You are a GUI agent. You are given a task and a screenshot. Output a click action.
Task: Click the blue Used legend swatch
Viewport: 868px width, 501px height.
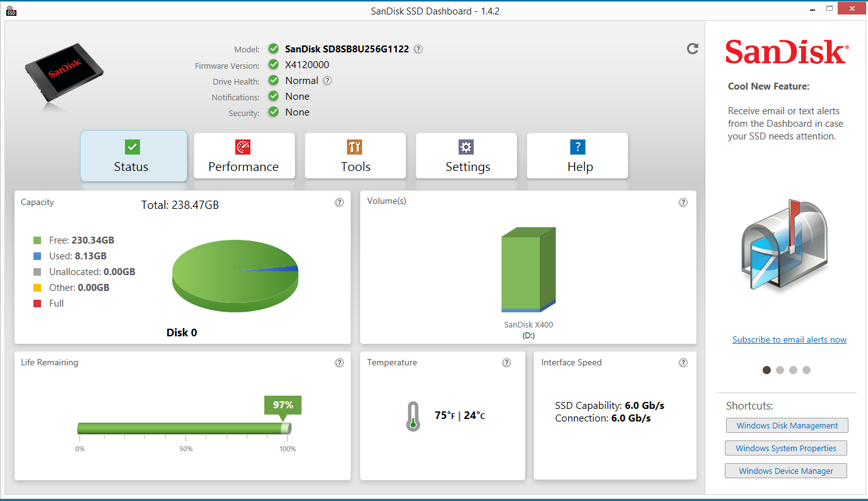tap(37, 256)
